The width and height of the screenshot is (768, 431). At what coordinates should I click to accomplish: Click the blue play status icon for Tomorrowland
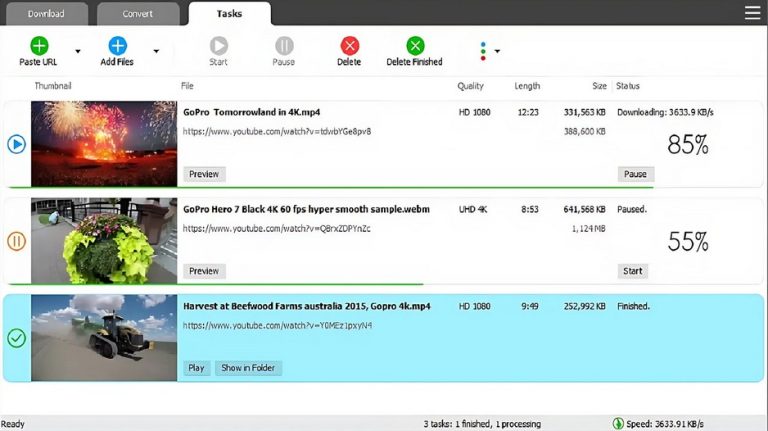point(17,144)
